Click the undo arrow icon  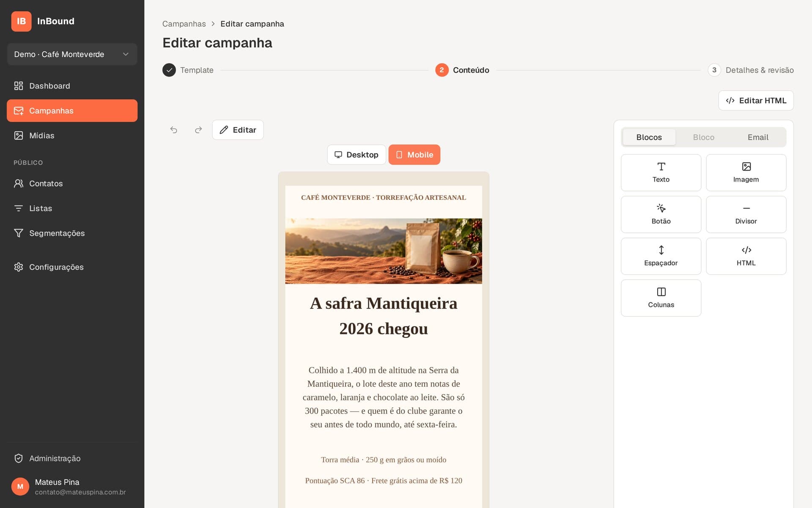(x=174, y=130)
